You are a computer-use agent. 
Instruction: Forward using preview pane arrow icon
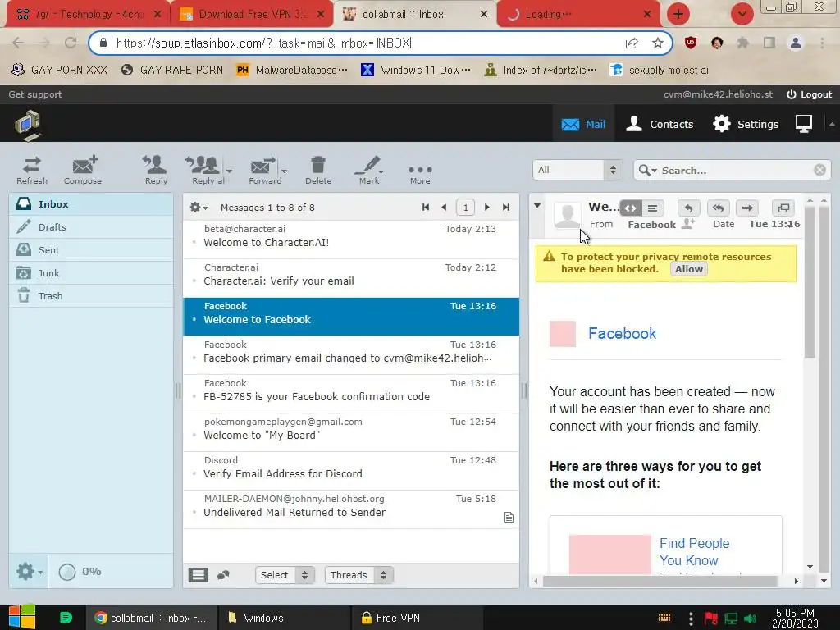click(747, 208)
